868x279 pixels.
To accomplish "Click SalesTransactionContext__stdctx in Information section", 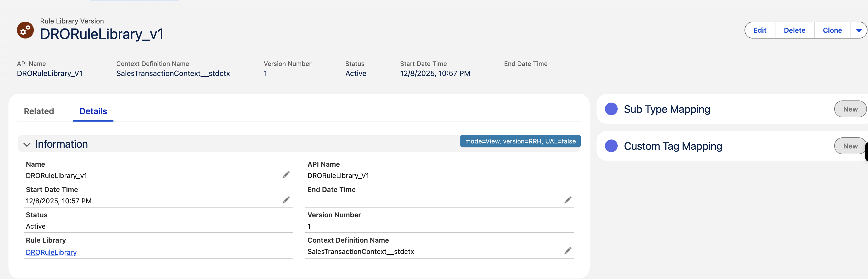I will click(361, 252).
